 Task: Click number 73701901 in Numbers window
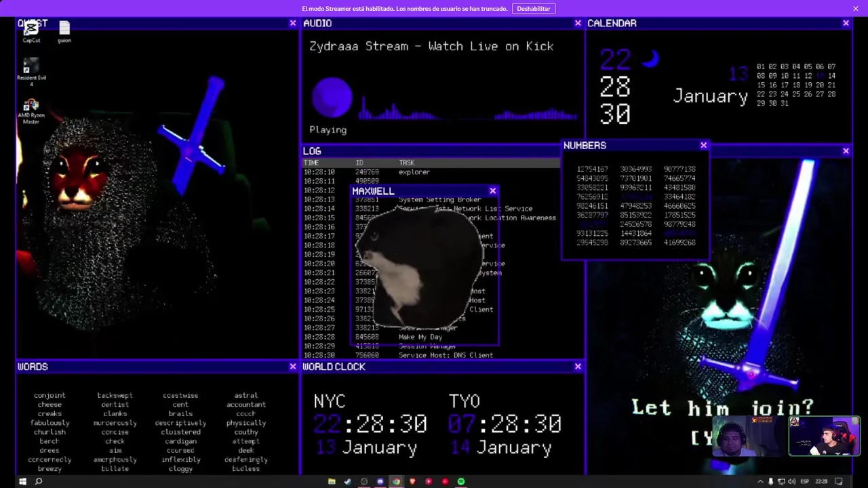pos(635,179)
